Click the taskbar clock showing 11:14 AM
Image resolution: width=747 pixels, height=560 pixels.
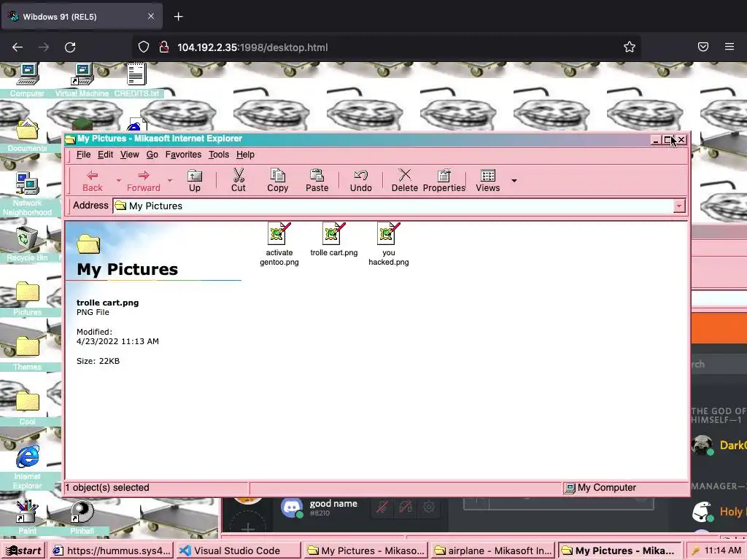point(723,551)
